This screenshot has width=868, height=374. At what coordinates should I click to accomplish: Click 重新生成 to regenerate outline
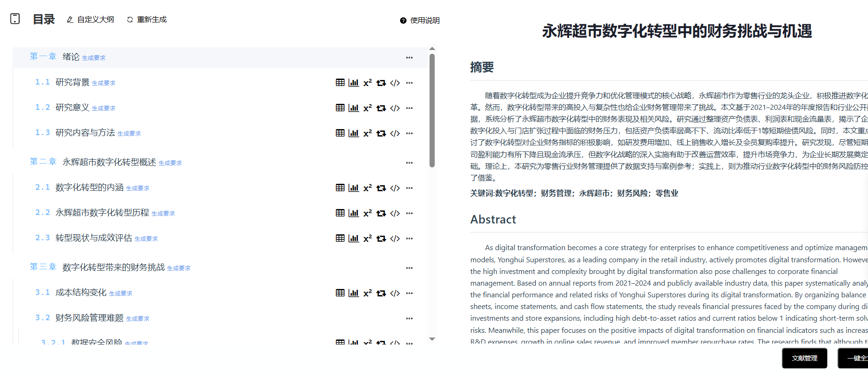(146, 20)
